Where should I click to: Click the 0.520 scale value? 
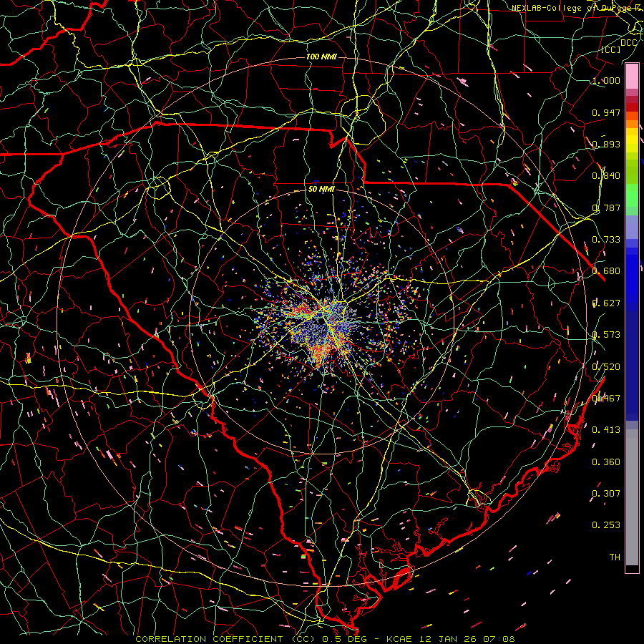click(x=606, y=367)
